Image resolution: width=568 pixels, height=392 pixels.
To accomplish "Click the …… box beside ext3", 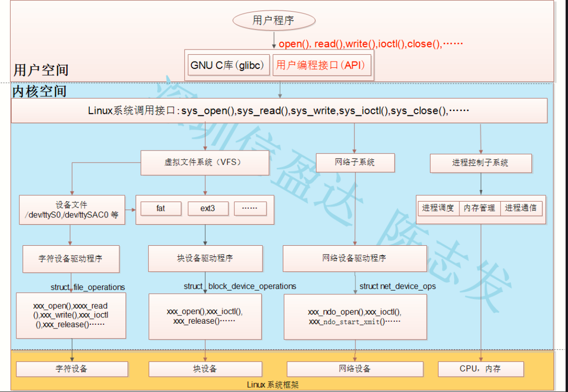I will pos(250,209).
